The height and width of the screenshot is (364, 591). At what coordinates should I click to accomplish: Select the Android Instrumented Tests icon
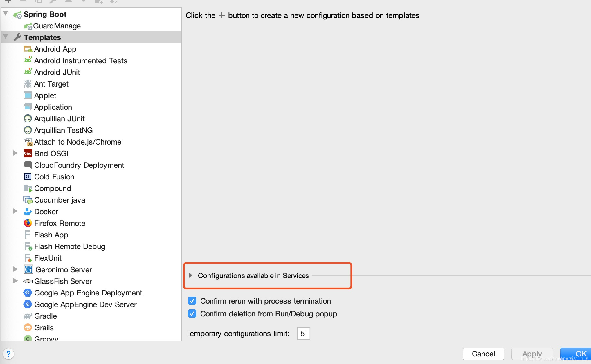[x=28, y=60]
